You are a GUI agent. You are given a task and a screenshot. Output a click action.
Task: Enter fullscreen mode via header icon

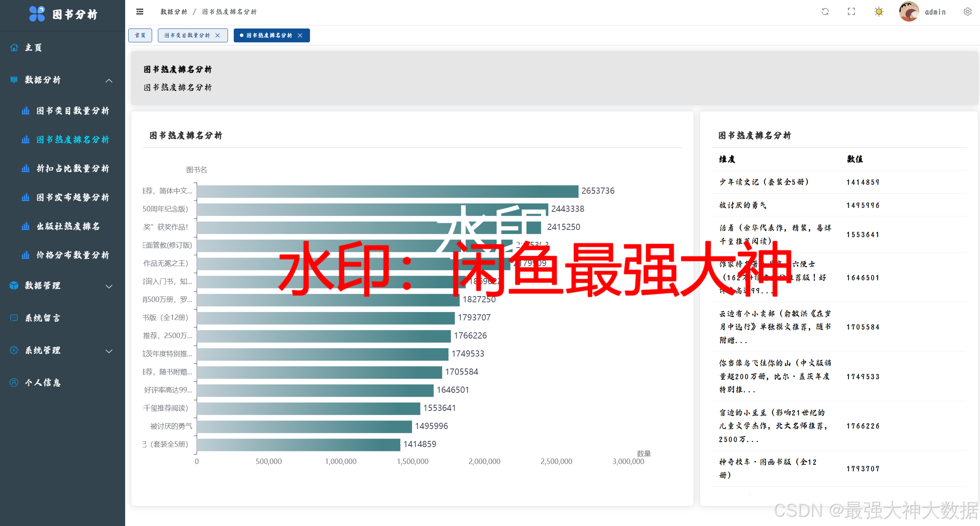pos(851,12)
